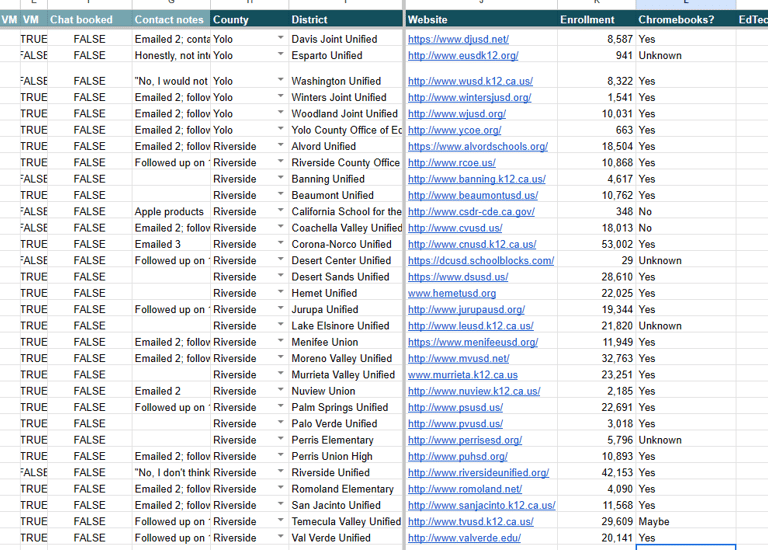
Task: Select the Apple products contact note cell
Action: tap(171, 212)
